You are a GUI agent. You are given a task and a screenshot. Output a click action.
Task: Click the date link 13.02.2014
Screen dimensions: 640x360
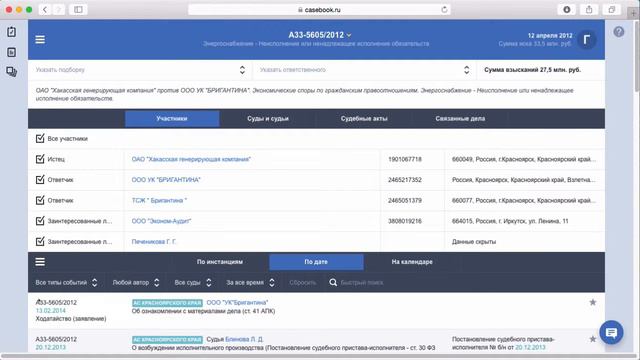coord(51,311)
